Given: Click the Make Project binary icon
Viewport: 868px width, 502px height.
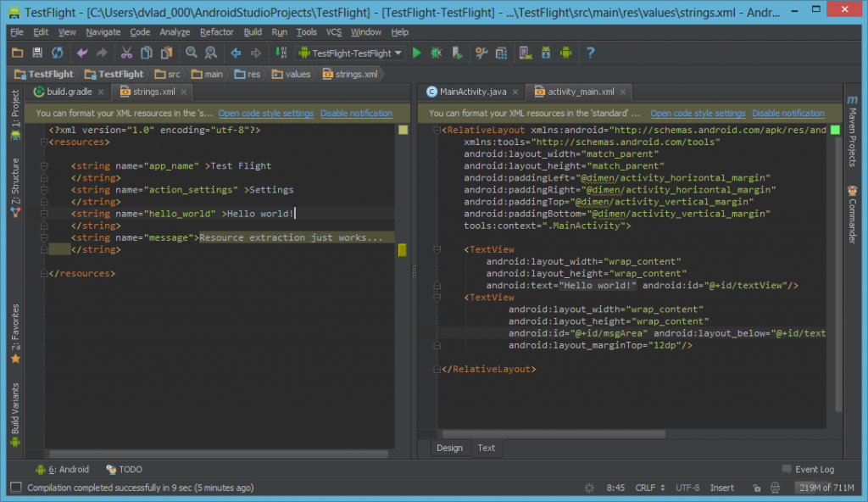Looking at the screenshot, I should click(x=281, y=53).
